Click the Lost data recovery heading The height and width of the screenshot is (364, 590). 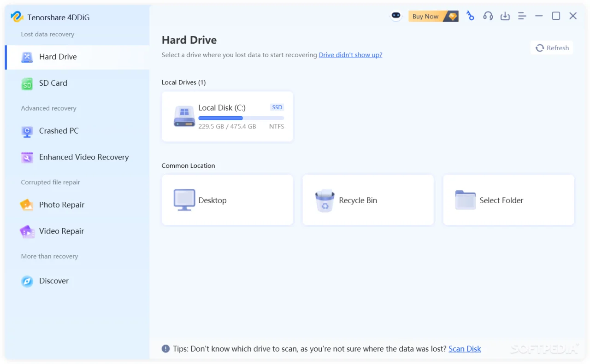coord(47,35)
